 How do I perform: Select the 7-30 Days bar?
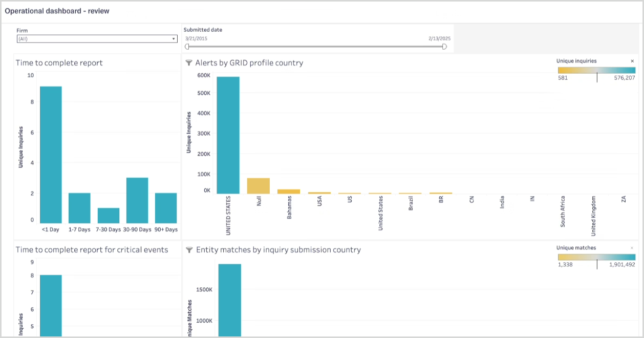(109, 216)
